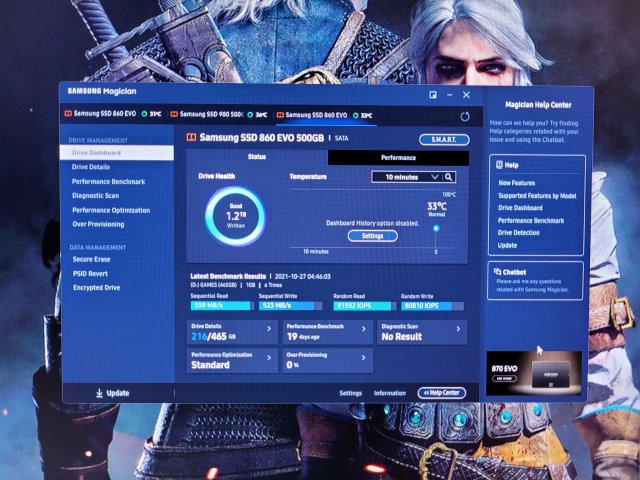Click the Help book icon in help center
The width and height of the screenshot is (640, 480).
[x=497, y=164]
